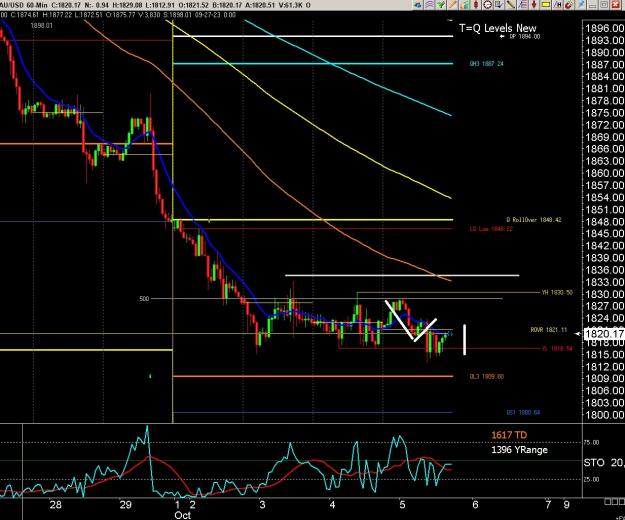The width and height of the screenshot is (625, 520).
Task: Click the green checkmark toolbar icon
Action: 441,5
